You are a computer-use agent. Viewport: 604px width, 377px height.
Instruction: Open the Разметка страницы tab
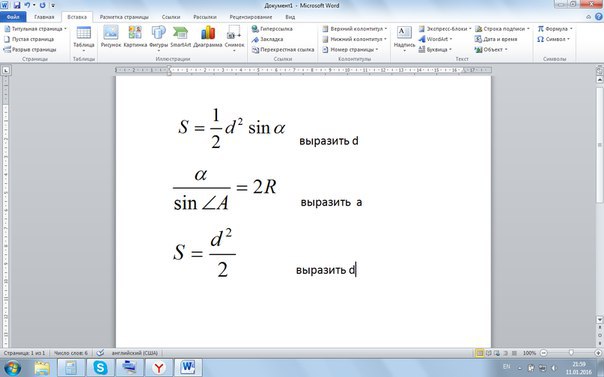(x=124, y=17)
